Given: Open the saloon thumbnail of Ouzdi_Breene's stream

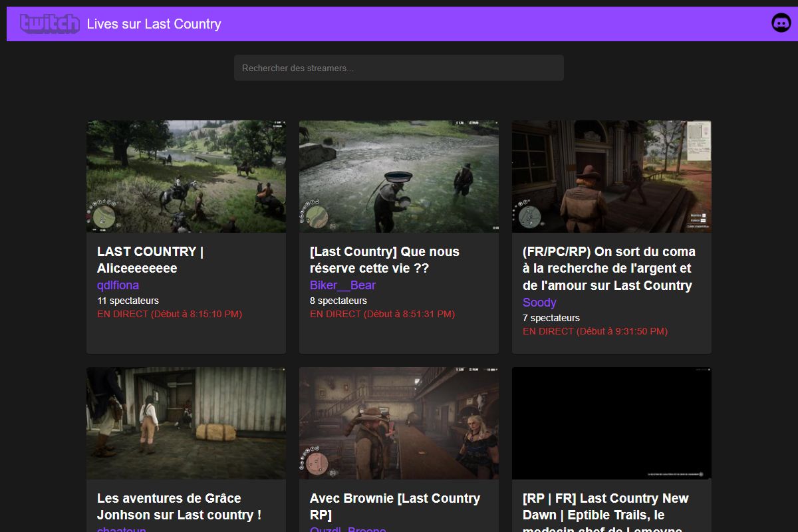Looking at the screenshot, I should tap(399, 423).
